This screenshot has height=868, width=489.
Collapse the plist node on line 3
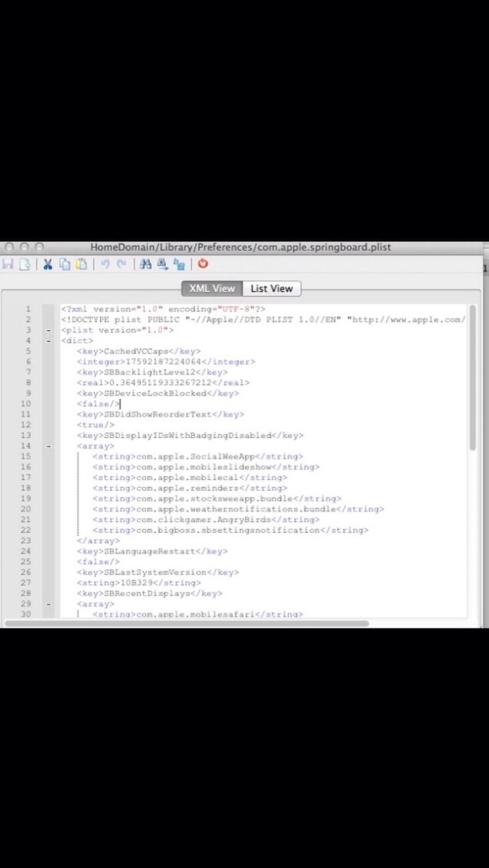point(48,330)
